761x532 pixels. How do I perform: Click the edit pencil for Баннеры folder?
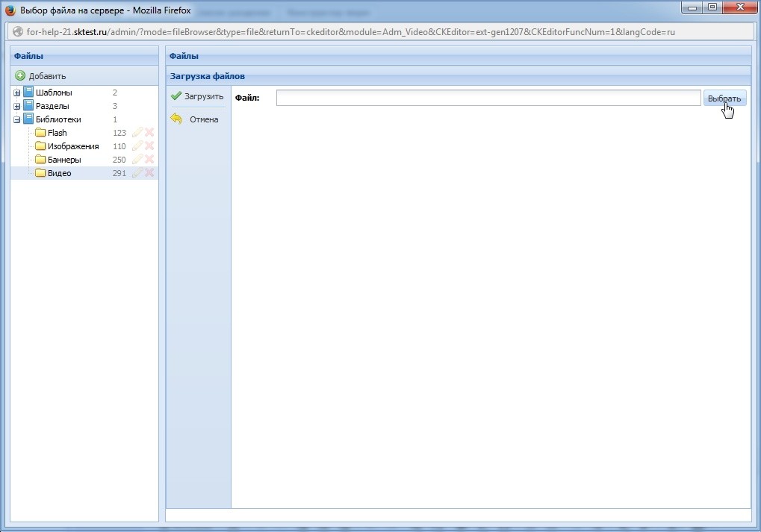coord(137,160)
